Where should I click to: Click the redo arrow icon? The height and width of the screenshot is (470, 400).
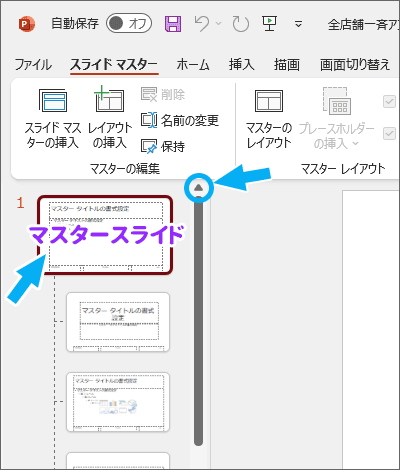coord(241,24)
